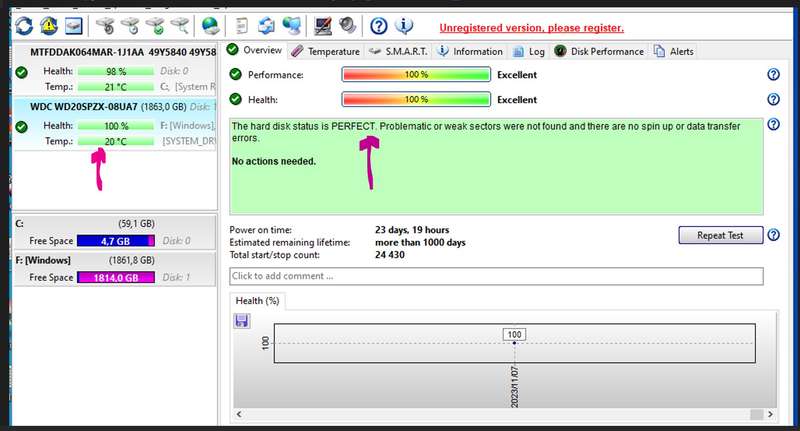
Task: Open the S.M.A.R.T. tab
Action: tap(398, 51)
